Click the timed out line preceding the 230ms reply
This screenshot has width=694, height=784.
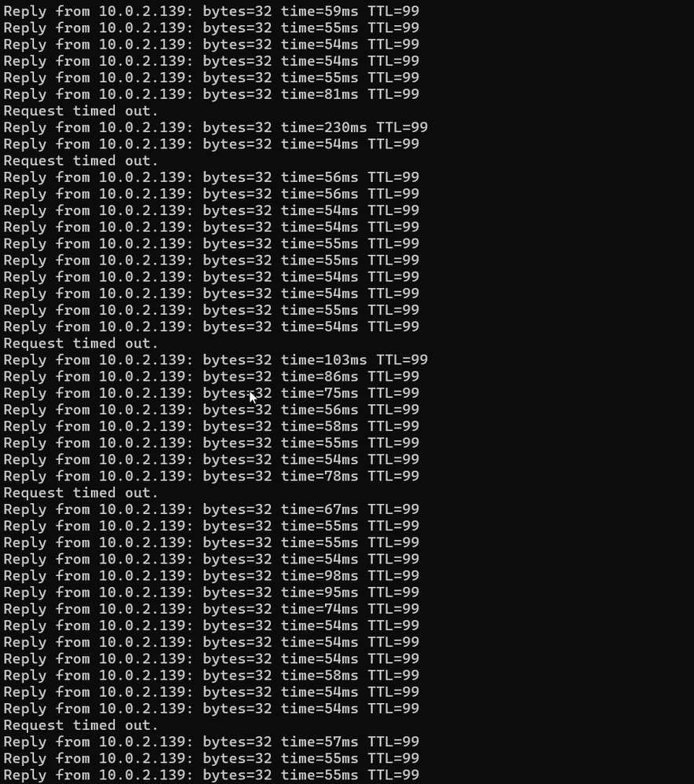[81, 111]
